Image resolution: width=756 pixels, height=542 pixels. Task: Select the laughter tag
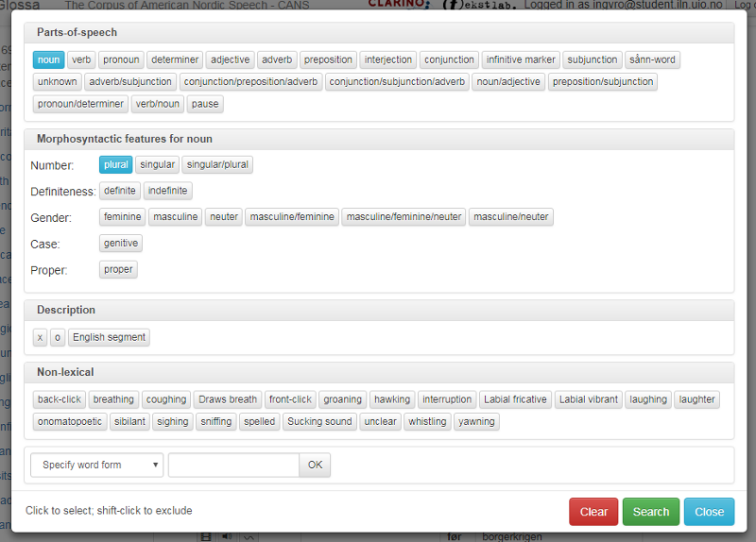[697, 399]
